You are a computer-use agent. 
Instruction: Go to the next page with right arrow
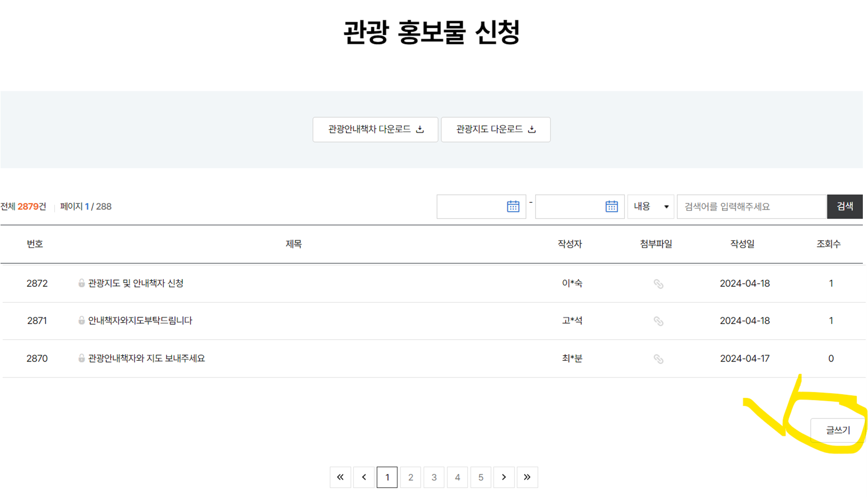click(504, 477)
